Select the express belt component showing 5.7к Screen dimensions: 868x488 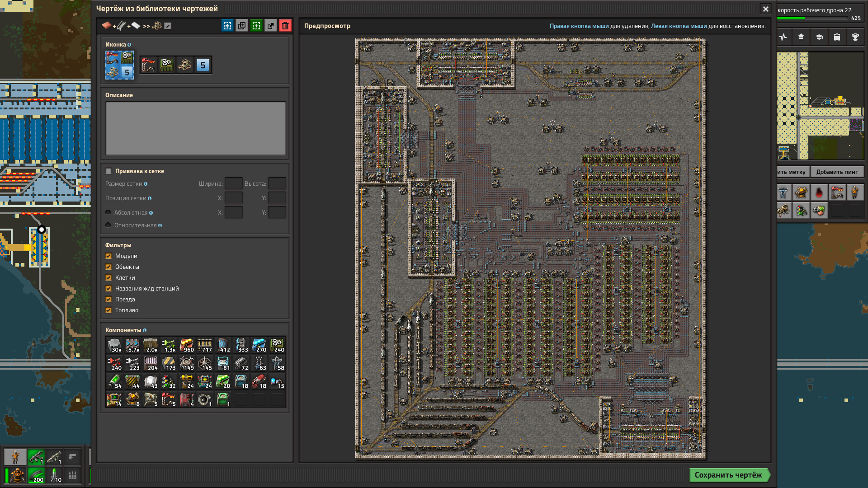point(132,345)
